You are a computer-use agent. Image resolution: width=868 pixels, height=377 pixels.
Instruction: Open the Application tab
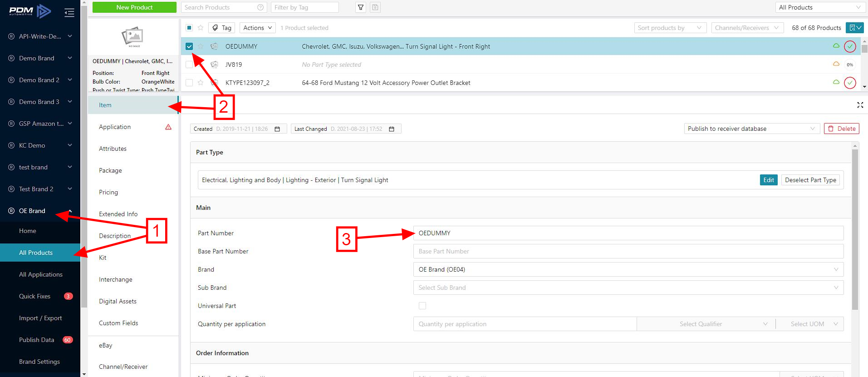133,127
